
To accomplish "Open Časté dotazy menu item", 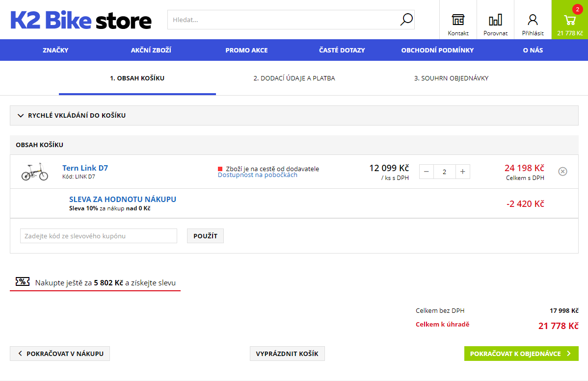I will point(342,50).
